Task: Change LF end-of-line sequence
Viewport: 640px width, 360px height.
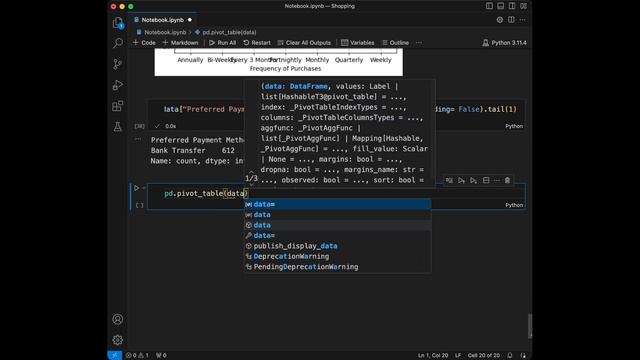Action: click(x=458, y=355)
